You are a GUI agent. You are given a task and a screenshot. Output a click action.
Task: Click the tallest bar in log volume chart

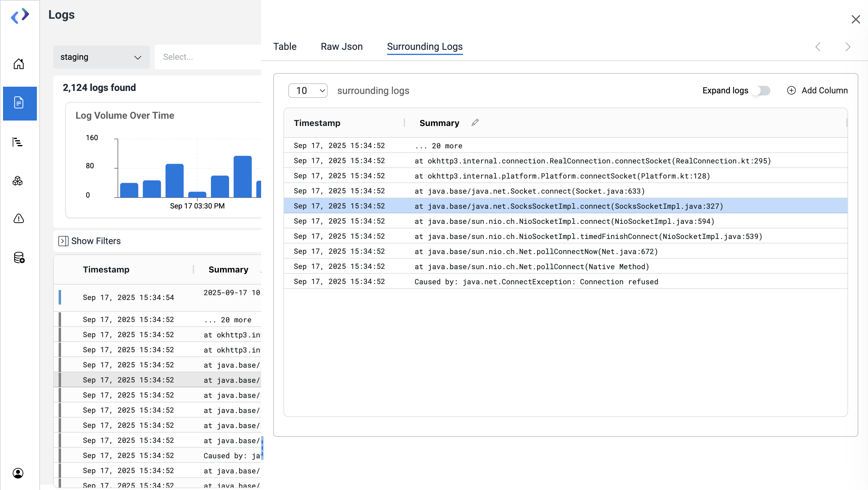(x=243, y=176)
